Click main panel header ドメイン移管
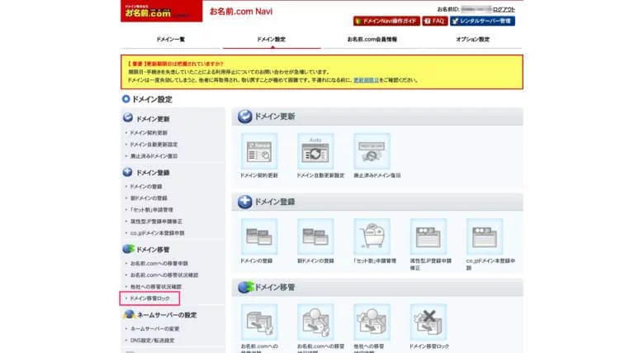 [x=275, y=287]
